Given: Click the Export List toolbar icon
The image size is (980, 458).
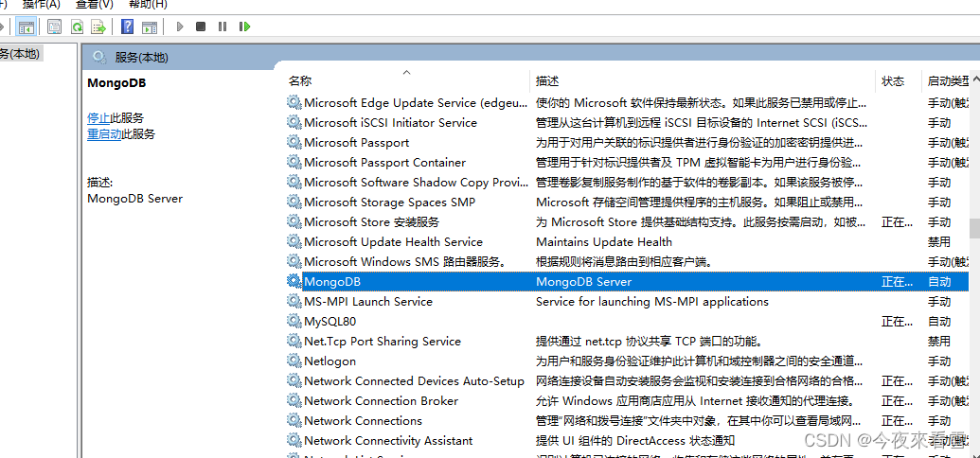Looking at the screenshot, I should pyautogui.click(x=97, y=26).
